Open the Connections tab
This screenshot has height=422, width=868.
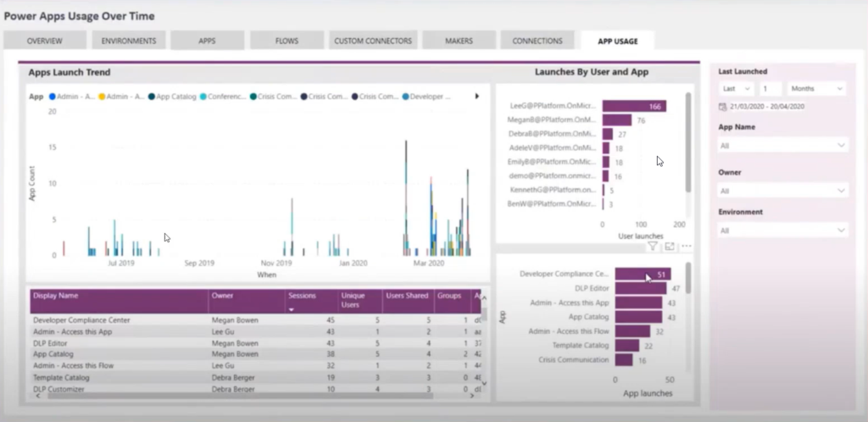(537, 41)
